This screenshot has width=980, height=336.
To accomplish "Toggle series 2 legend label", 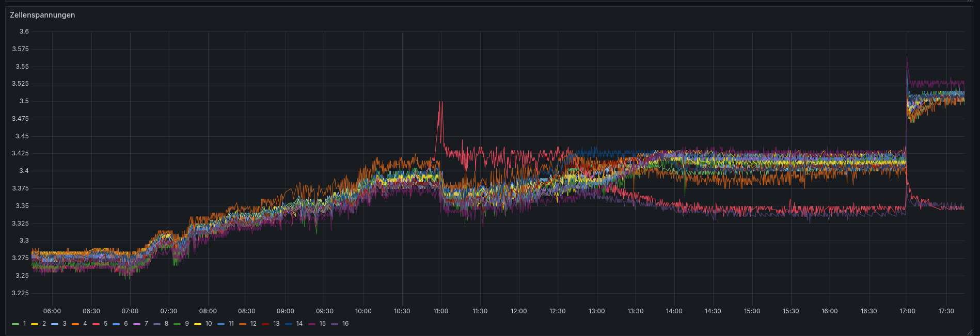I will (44, 324).
